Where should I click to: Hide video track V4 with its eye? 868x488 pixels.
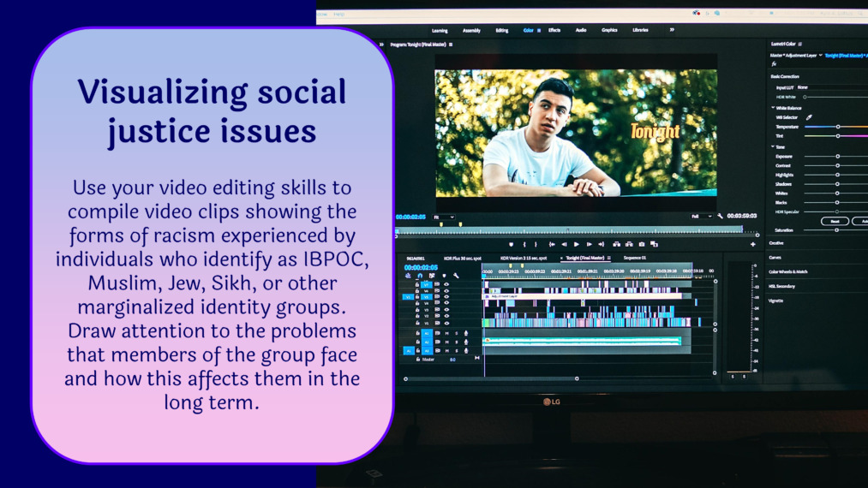(446, 303)
